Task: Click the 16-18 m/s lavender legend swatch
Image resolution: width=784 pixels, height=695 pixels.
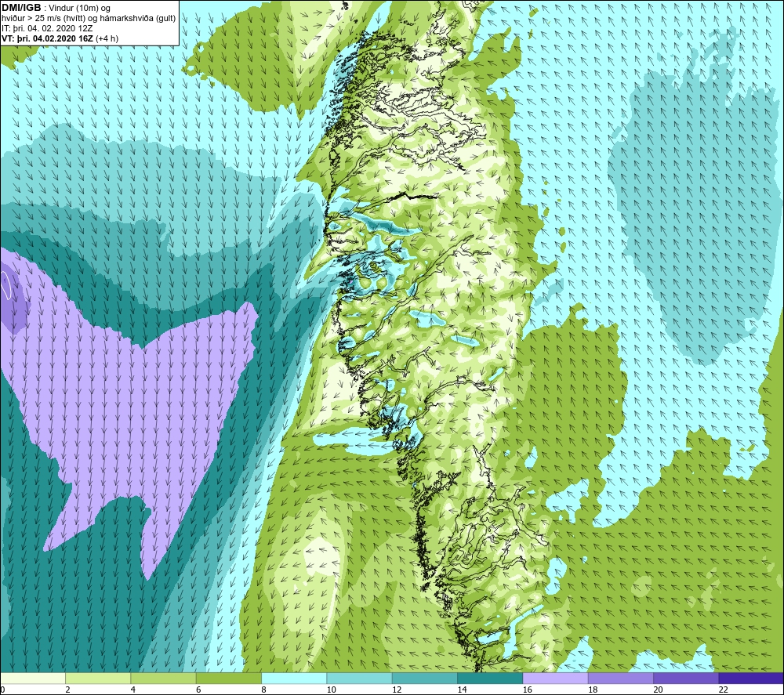Action: coord(555,678)
